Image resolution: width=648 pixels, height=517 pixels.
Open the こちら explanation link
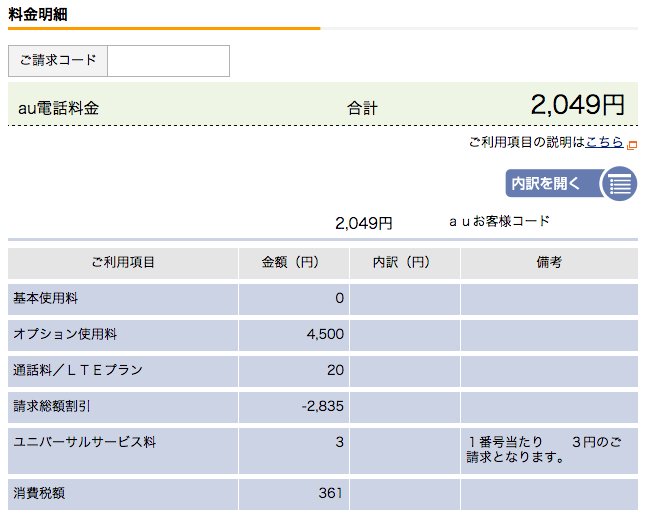pos(604,142)
